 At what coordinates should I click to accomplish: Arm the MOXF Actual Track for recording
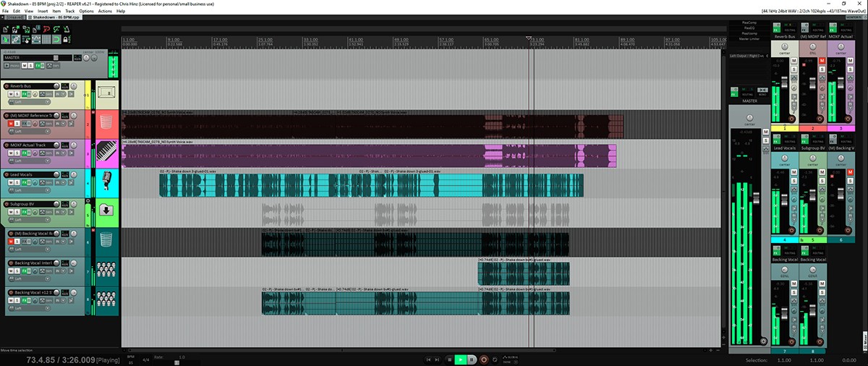click(7, 145)
